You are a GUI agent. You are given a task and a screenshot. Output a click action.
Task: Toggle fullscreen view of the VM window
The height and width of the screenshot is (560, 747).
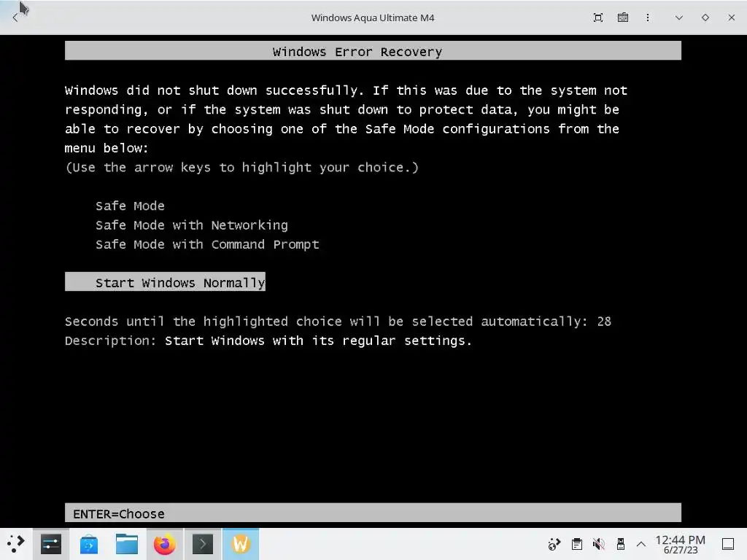598,17
